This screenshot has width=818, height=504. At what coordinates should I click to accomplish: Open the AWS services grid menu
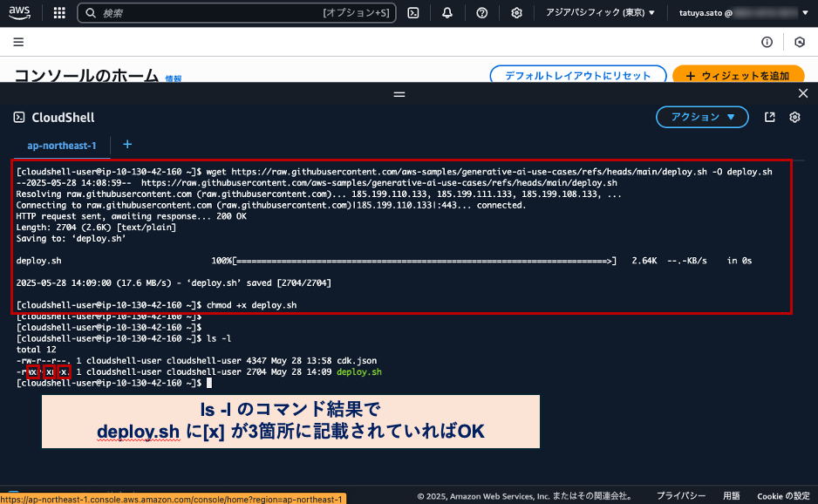pos(59,13)
